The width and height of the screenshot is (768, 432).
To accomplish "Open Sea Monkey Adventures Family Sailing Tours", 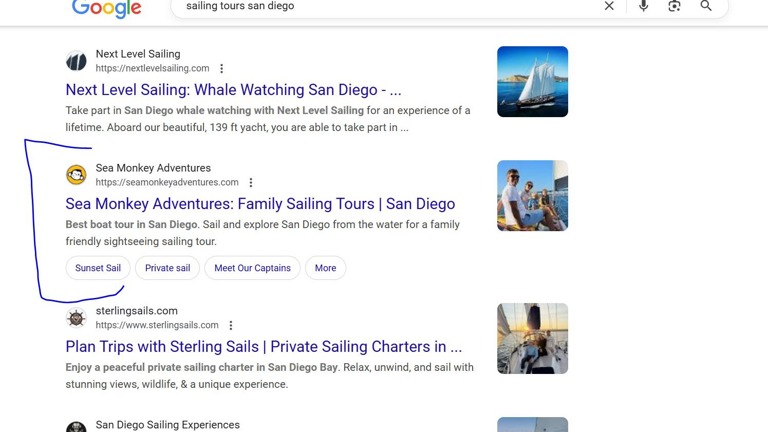I will click(x=260, y=204).
